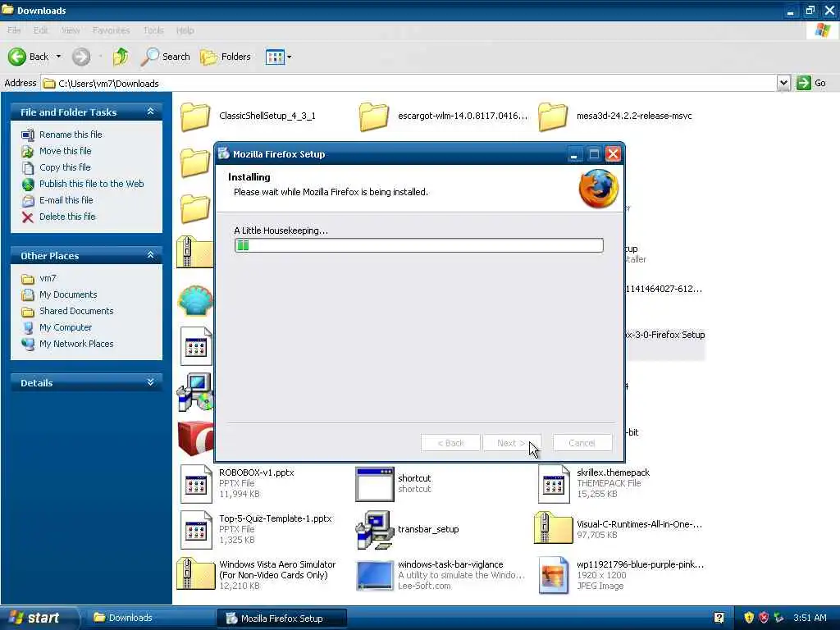Open the View menu
840x630 pixels.
pos(71,30)
